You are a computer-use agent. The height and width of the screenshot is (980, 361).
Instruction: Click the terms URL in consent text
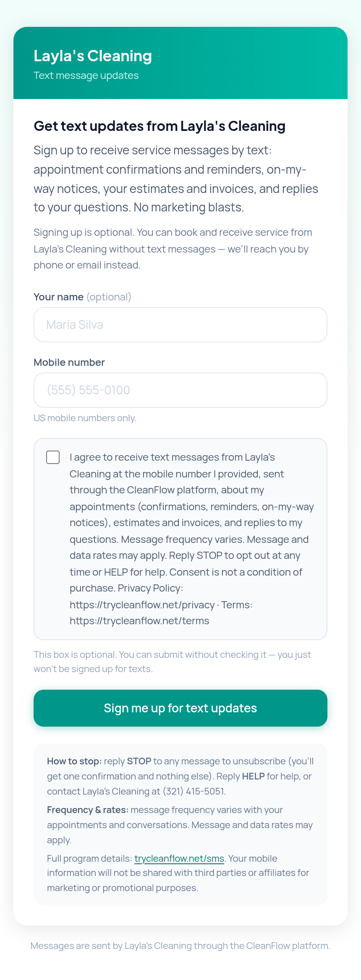[x=139, y=621]
